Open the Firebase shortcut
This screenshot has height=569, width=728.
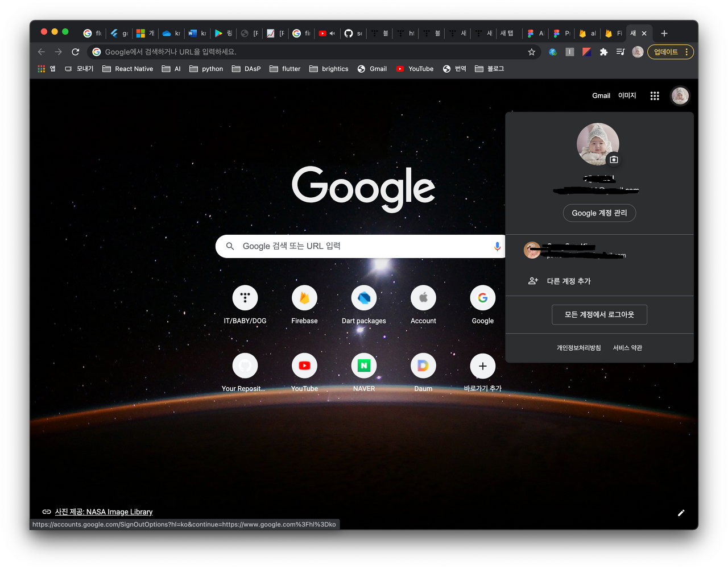coord(304,305)
